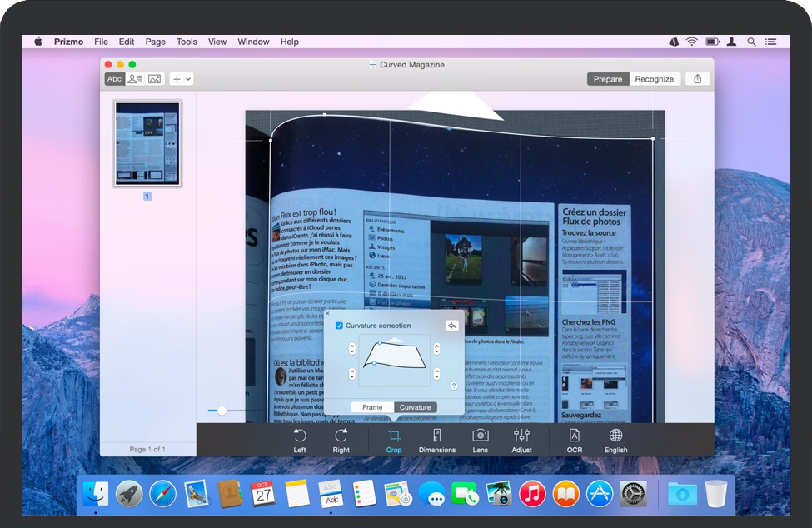Click the upper-left curvature stepper
This screenshot has width=812, height=528.
coord(351,348)
